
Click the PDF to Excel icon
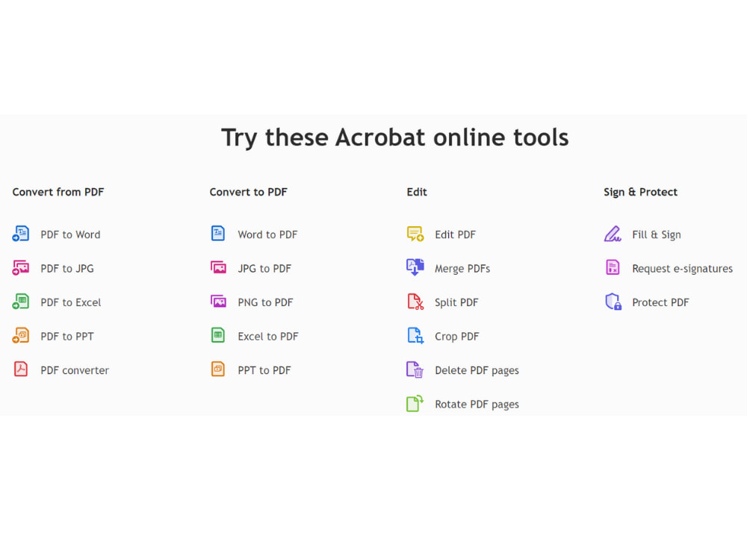click(x=20, y=302)
